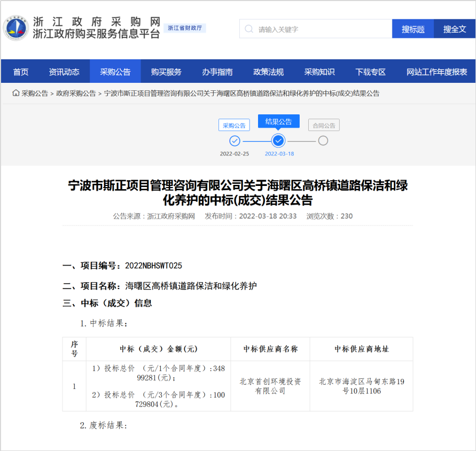This screenshot has width=476, height=451.
Task: Open the 首页 menu item
Action: coord(21,72)
